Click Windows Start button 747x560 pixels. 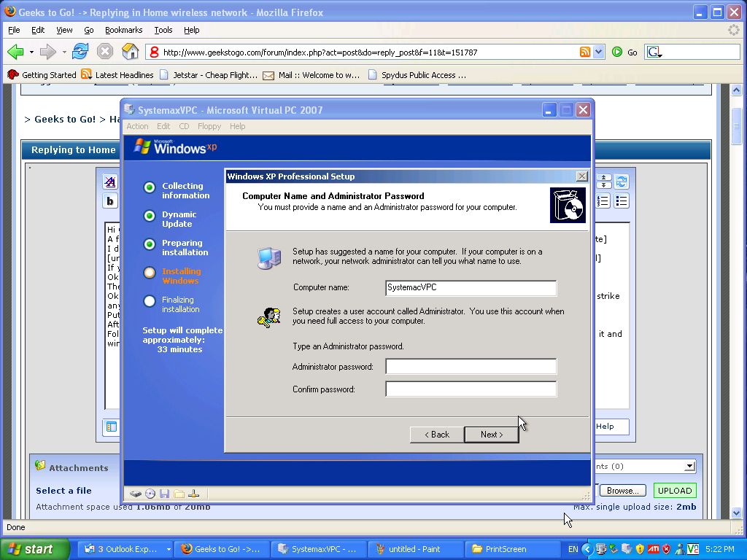click(35, 549)
